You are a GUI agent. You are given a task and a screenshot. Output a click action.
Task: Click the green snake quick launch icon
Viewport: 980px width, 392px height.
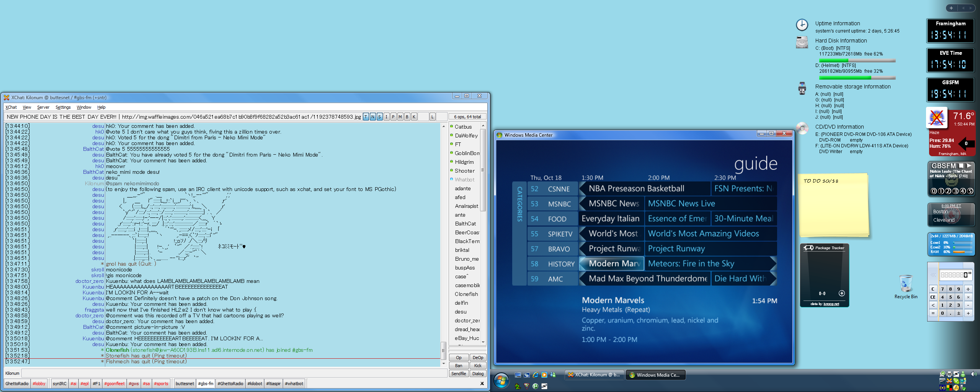[518, 386]
